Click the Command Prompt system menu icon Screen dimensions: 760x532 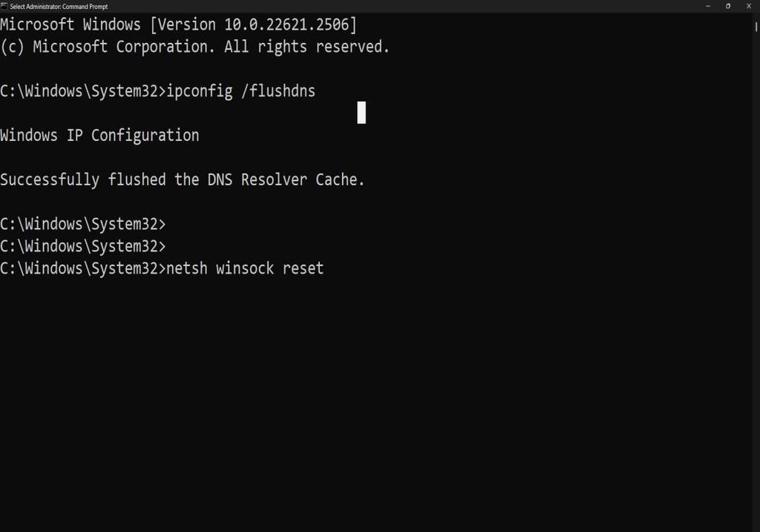4,6
